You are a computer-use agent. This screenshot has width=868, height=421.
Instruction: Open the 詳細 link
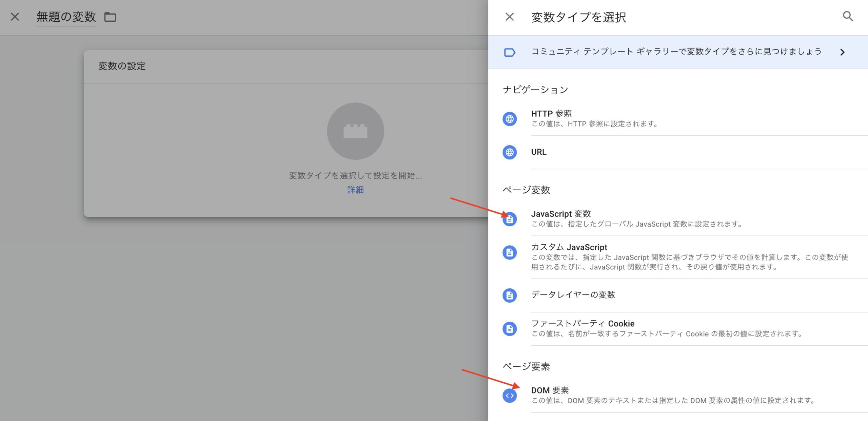(x=355, y=190)
